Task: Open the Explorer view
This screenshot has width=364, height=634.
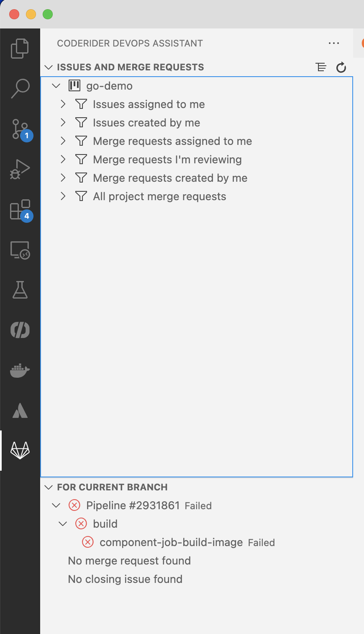Action: [x=20, y=48]
